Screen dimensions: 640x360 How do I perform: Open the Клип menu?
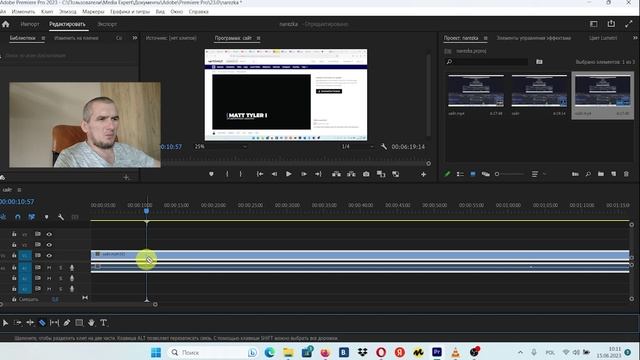click(47, 12)
